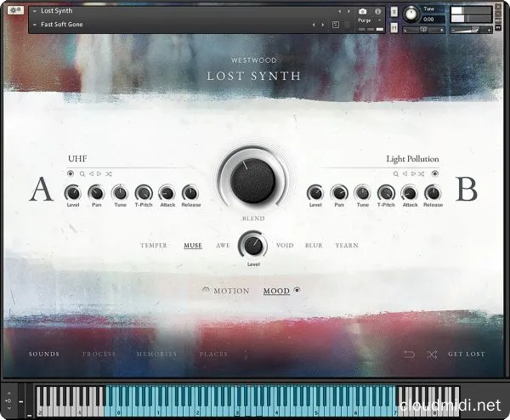
Task: Select previous snapshot arrow beside Fast Soft Gone
Action: click(314, 25)
